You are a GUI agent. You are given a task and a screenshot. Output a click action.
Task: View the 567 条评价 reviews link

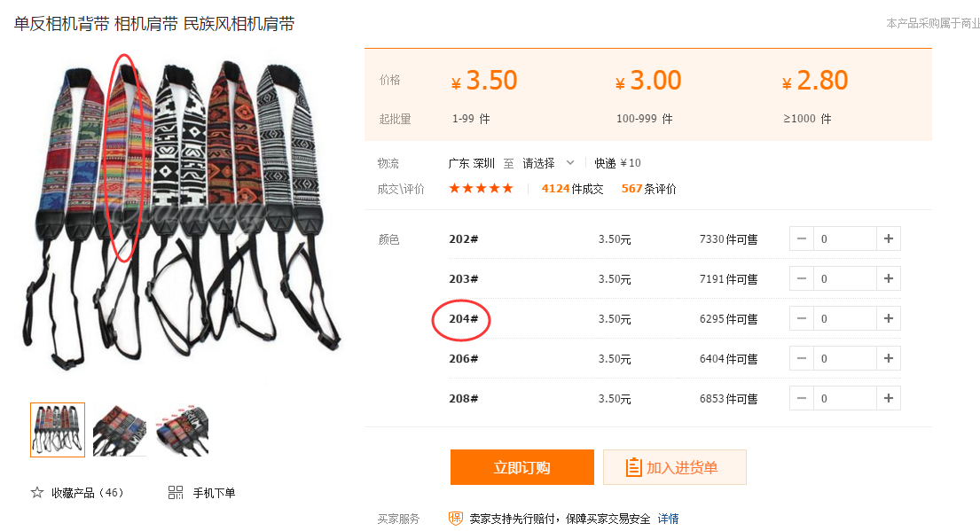[648, 189]
